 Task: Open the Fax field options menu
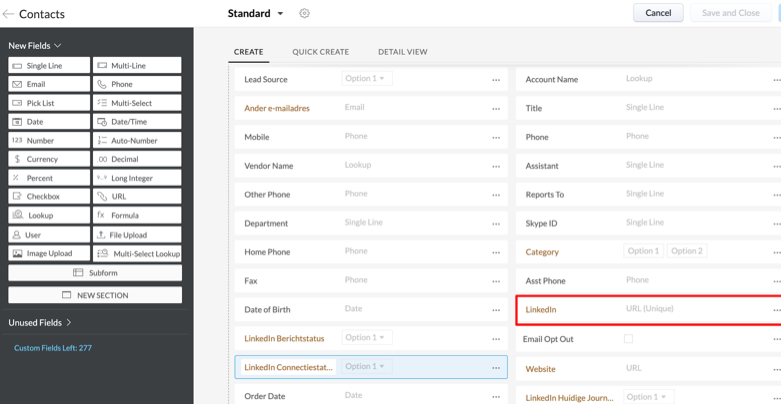point(496,281)
